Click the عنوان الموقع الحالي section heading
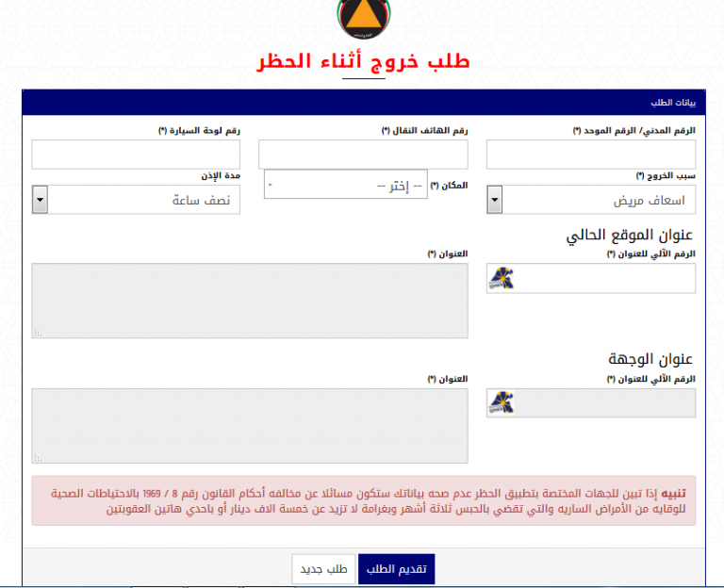Screen dimensions: 724x588 630,235
